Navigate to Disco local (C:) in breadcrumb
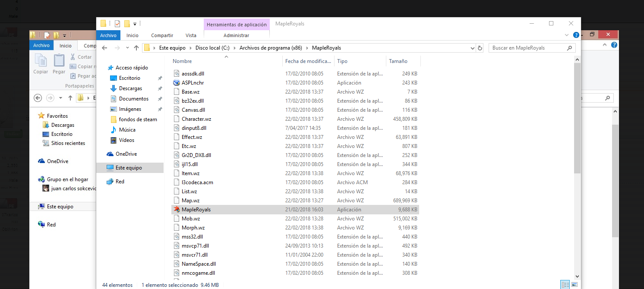The image size is (644, 289). tap(212, 48)
